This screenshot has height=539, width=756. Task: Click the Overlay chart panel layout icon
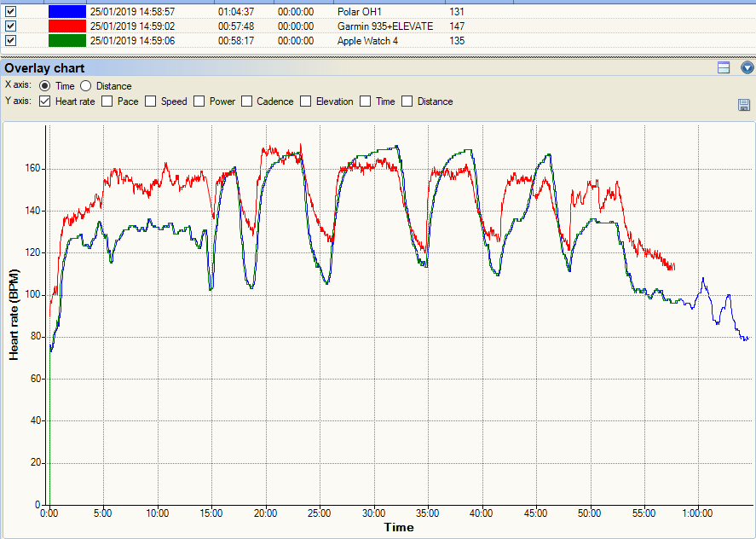[x=724, y=67]
